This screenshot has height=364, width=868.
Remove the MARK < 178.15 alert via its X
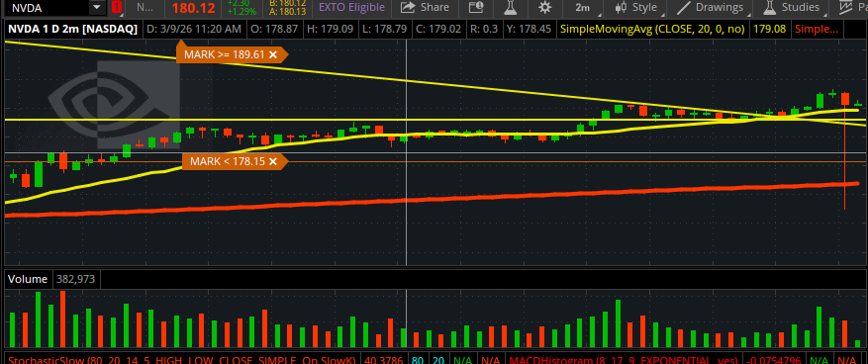tap(272, 161)
